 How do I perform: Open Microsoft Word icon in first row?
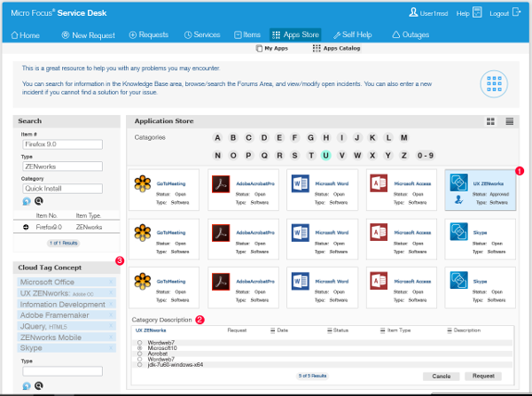[x=301, y=183]
